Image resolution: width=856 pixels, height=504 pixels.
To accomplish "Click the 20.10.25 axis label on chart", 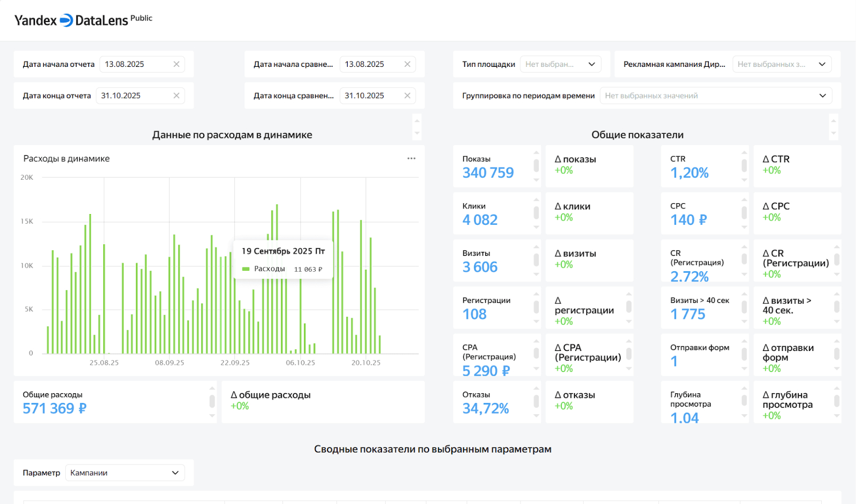I will tap(366, 363).
